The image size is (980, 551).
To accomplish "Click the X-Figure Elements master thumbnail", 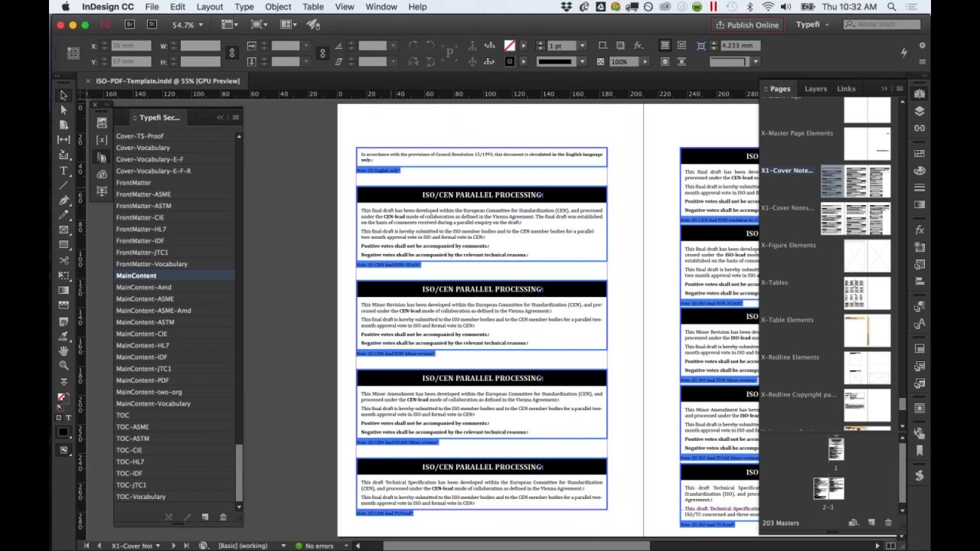I will [x=867, y=256].
